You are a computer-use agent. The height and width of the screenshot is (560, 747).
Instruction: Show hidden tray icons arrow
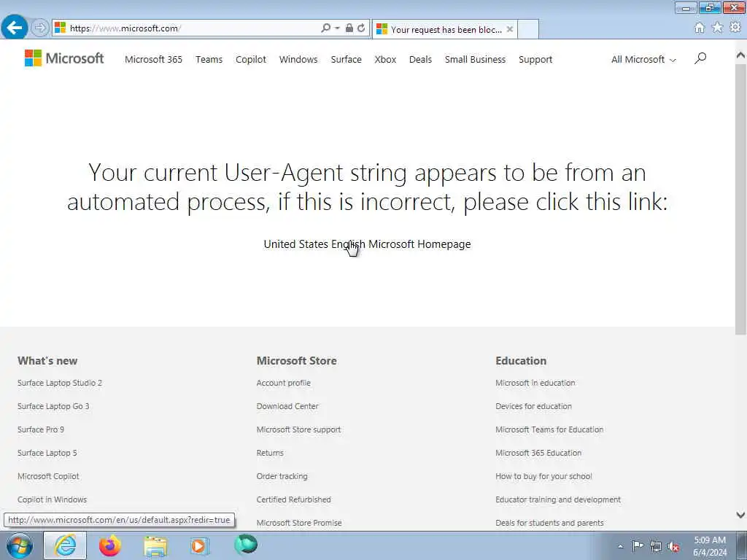pos(620,547)
